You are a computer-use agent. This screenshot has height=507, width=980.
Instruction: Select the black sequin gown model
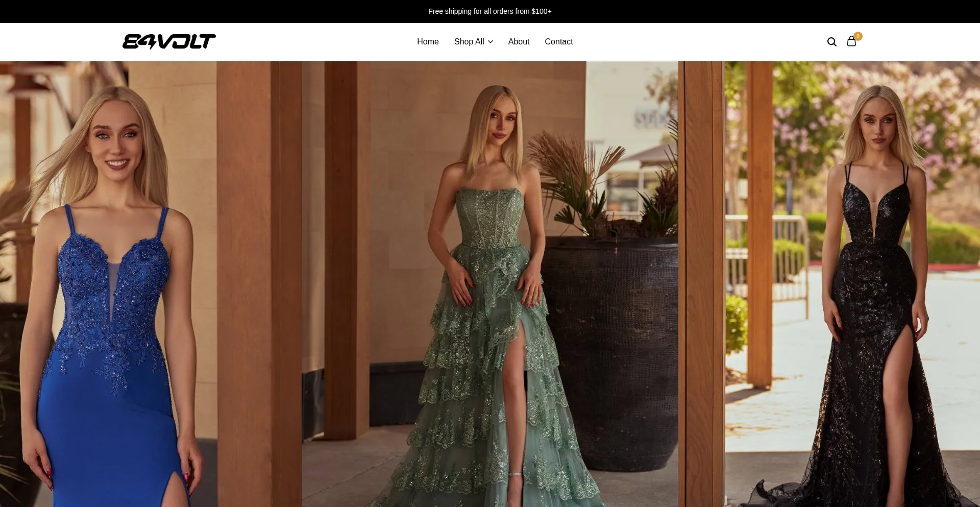pos(873,306)
